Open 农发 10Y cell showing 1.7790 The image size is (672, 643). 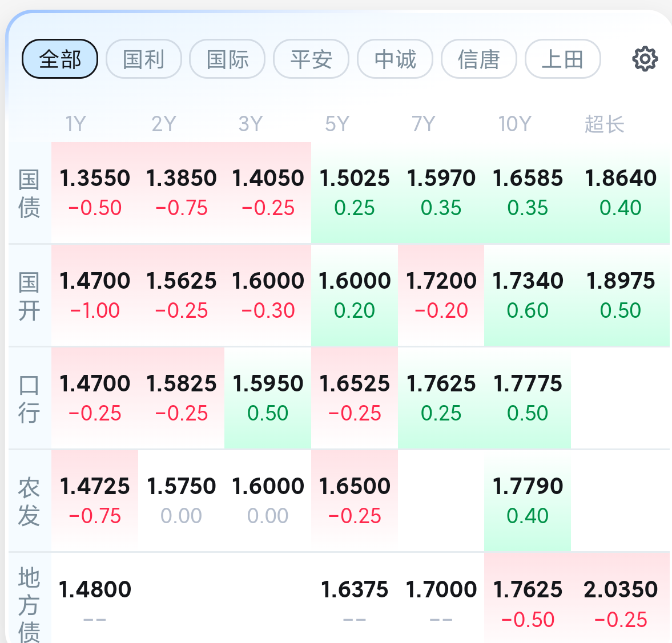pos(528,501)
